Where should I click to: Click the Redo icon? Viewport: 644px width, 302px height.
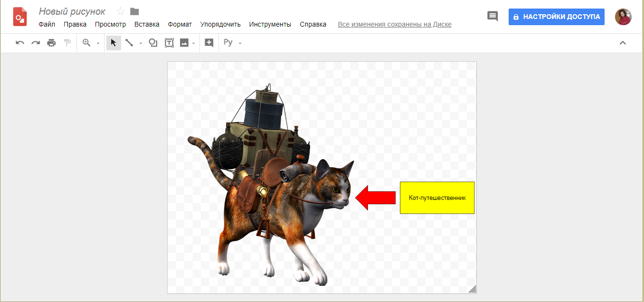(x=36, y=43)
